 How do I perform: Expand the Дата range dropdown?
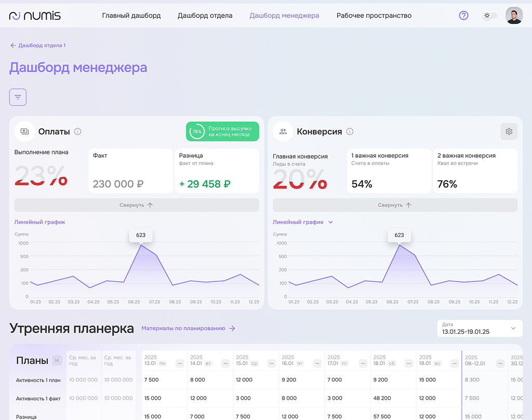(x=513, y=329)
